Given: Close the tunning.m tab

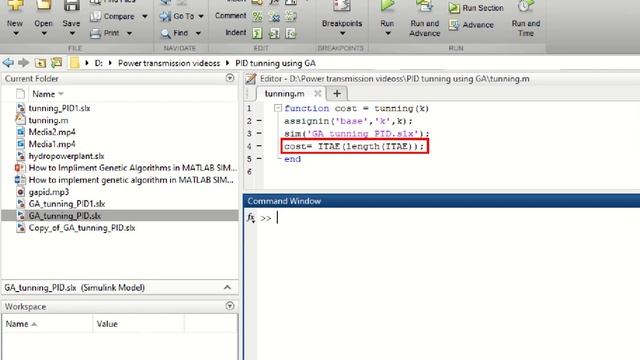Looking at the screenshot, I should tap(318, 93).
